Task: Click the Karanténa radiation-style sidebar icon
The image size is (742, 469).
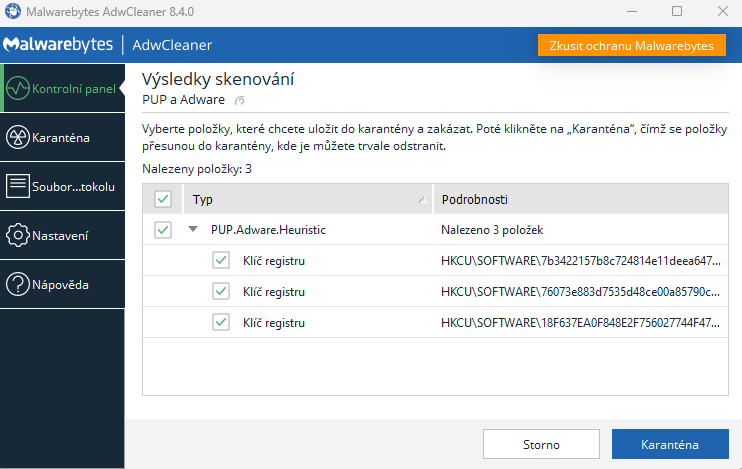Action: [x=18, y=138]
